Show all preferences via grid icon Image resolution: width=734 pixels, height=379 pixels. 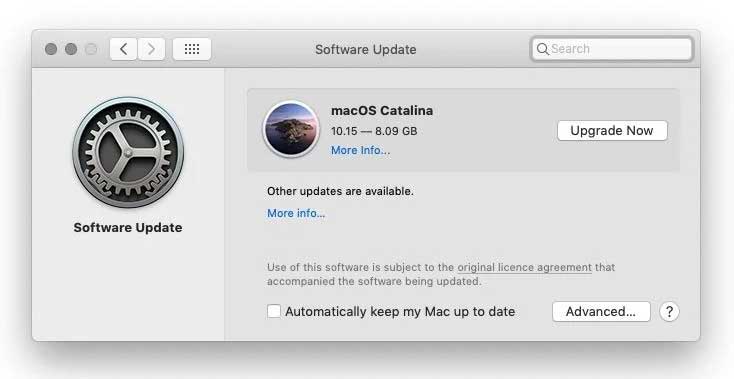click(x=192, y=49)
